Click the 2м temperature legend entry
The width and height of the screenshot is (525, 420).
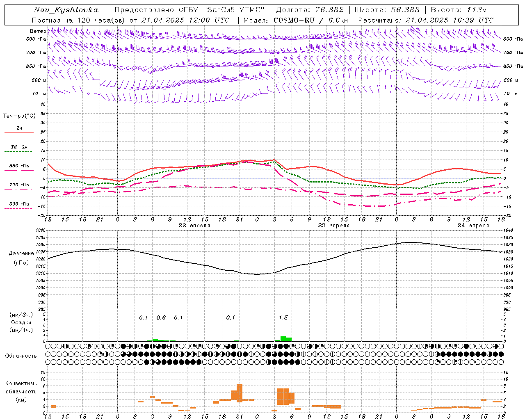click(x=19, y=128)
